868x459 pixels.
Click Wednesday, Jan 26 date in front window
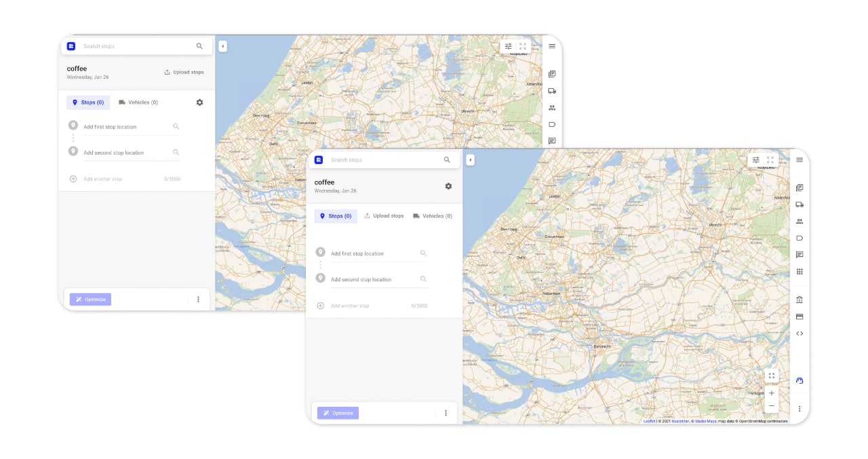pos(335,191)
